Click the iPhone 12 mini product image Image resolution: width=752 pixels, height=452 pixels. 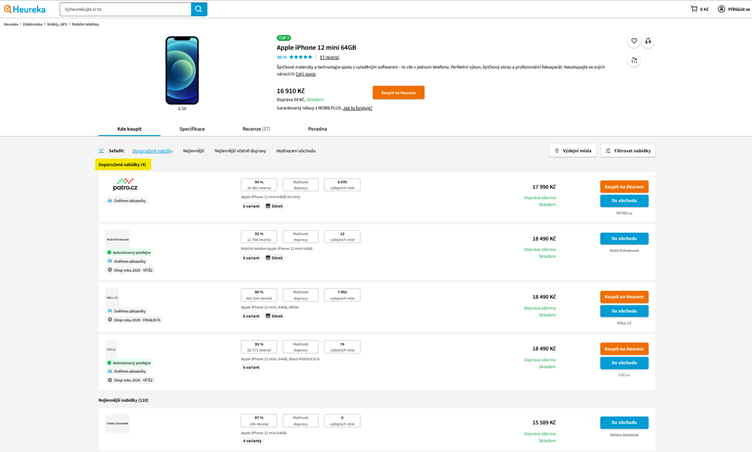pyautogui.click(x=182, y=70)
